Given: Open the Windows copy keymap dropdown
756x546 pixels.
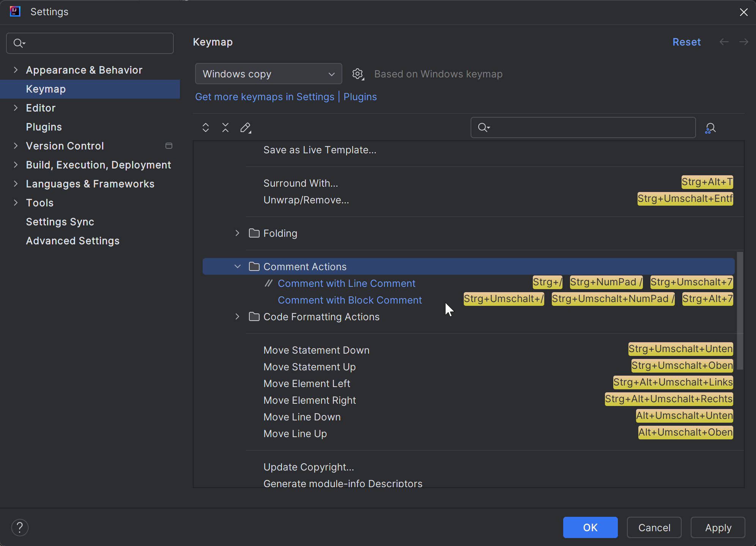Looking at the screenshot, I should click(x=269, y=74).
